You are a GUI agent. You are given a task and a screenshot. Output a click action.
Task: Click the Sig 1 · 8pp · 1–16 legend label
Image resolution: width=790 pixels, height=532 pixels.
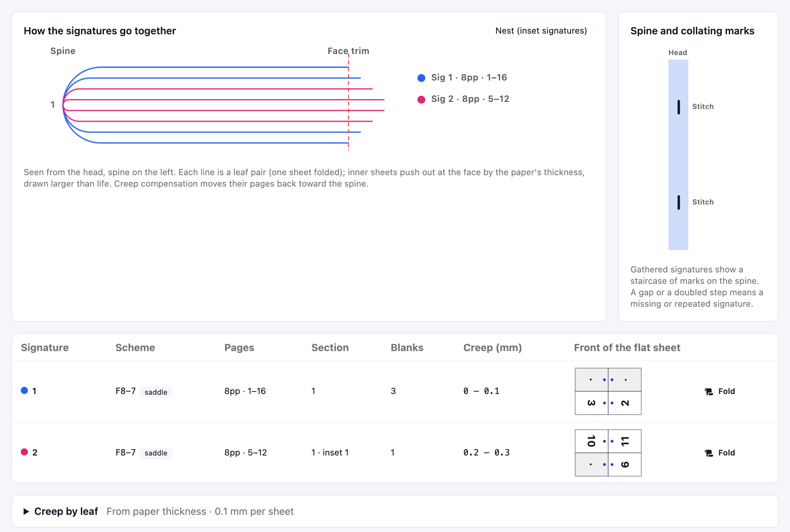click(469, 78)
